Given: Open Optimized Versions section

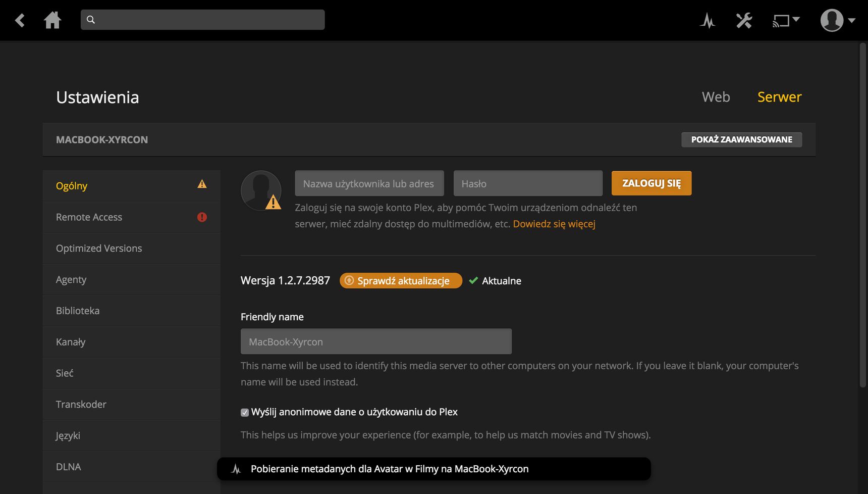Looking at the screenshot, I should (131, 249).
